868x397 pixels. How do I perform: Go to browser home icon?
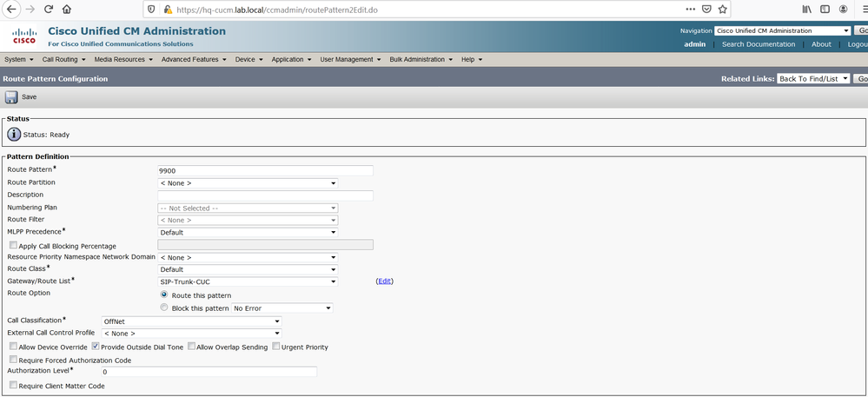(67, 10)
